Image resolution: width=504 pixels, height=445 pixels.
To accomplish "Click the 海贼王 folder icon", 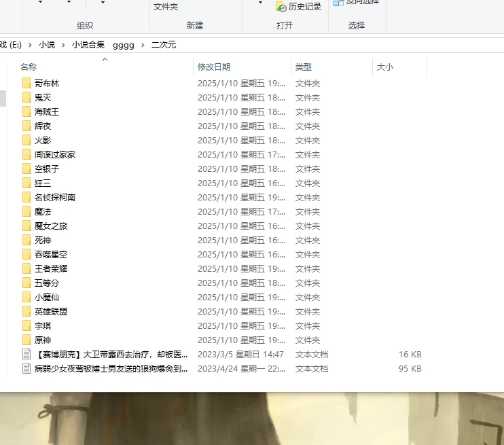I will click(26, 112).
